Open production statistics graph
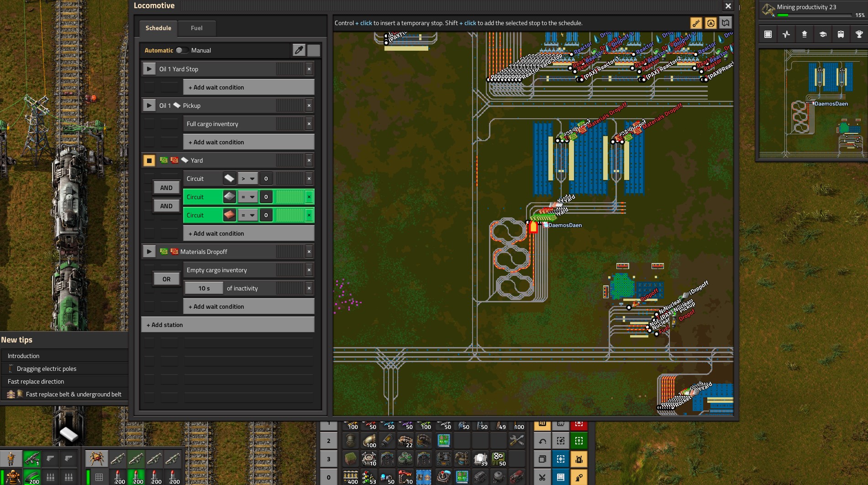The image size is (868, 485). [x=786, y=34]
